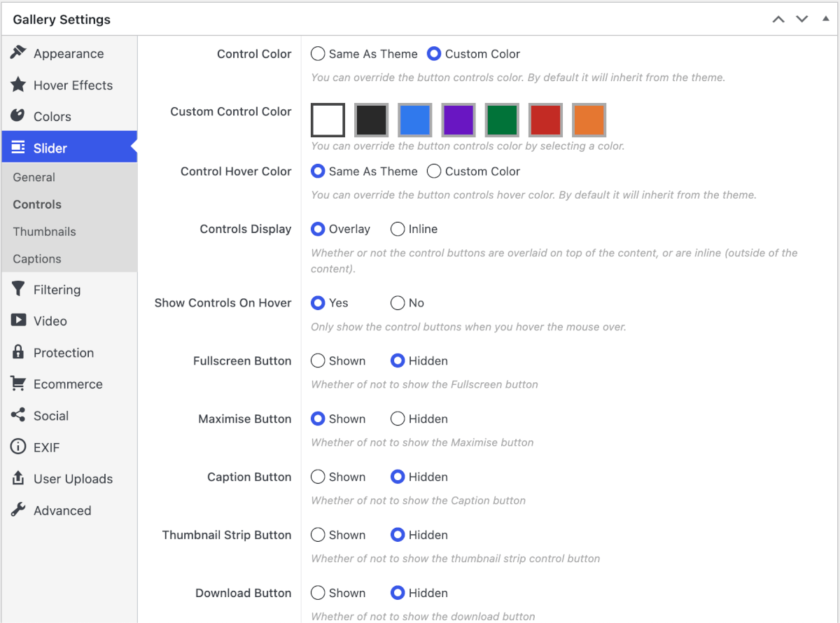Viewport: 840px width, 623px height.
Task: Set Fullscreen Button to Shown
Action: (x=318, y=360)
